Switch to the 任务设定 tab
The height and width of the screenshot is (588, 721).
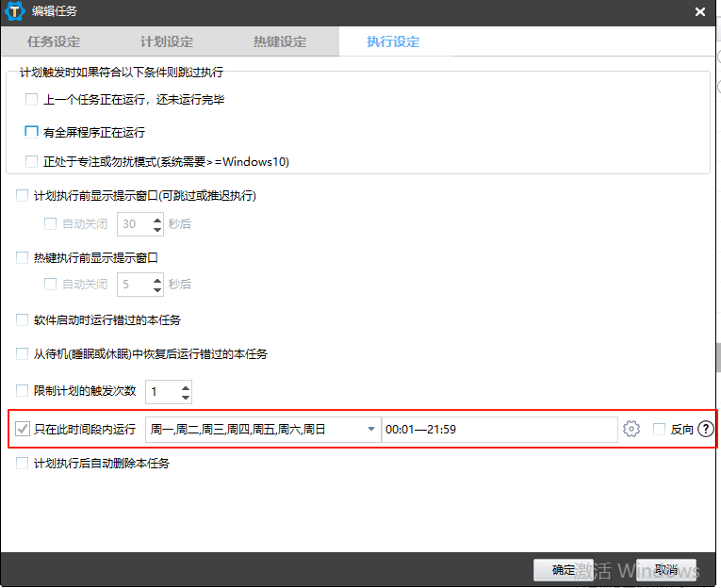click(54, 42)
